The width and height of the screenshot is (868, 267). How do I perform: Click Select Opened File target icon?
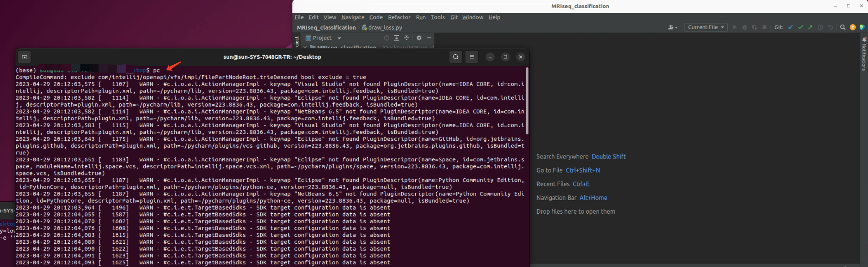click(387, 38)
